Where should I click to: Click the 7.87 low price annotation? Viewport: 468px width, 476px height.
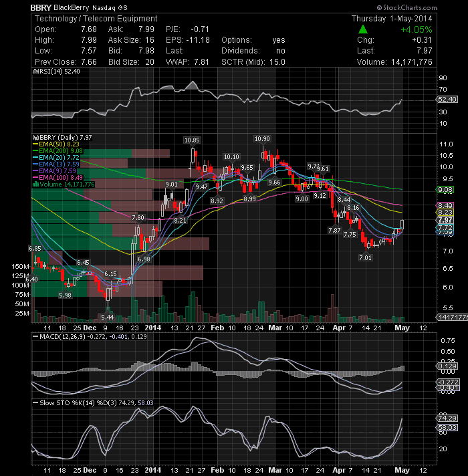(334, 230)
